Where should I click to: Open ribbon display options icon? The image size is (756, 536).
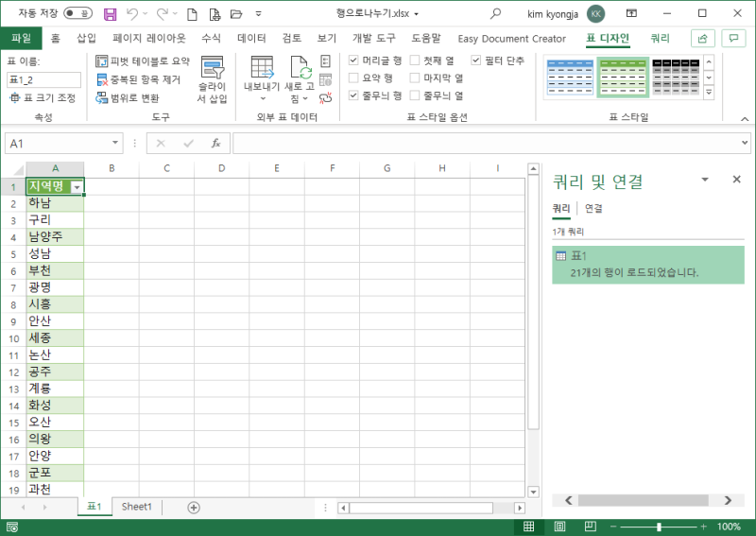click(x=631, y=13)
